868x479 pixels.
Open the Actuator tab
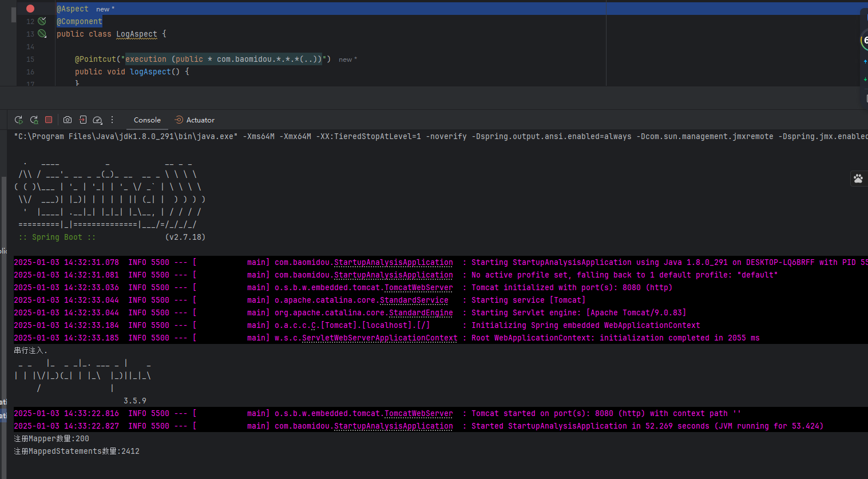[195, 120]
